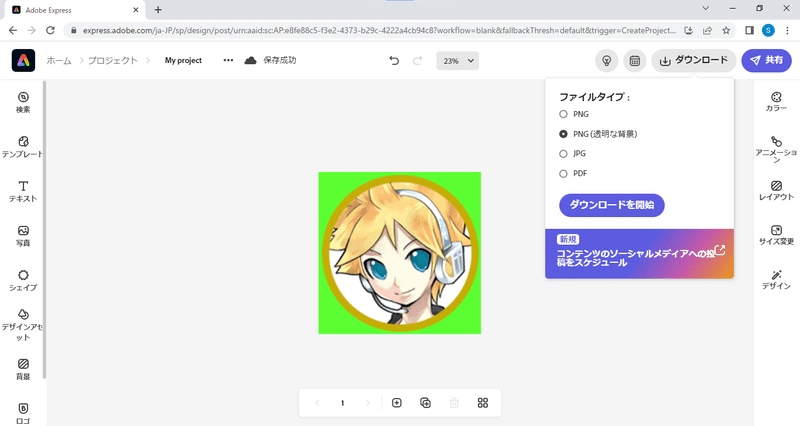Open the カラー color panel
800x426 pixels.
pyautogui.click(x=776, y=102)
